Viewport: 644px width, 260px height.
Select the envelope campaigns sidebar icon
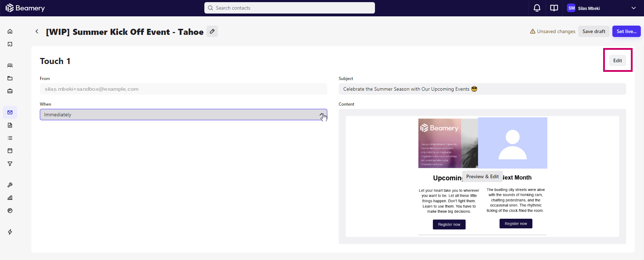point(10,112)
